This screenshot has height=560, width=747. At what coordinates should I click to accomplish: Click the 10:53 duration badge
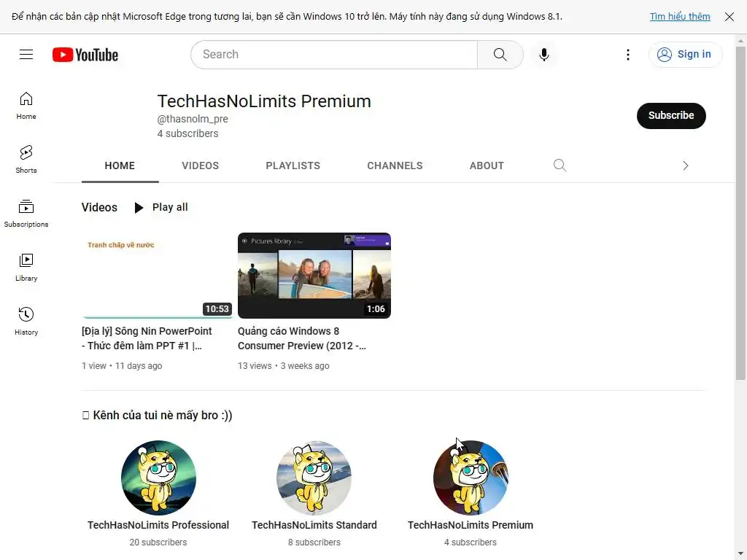217,309
